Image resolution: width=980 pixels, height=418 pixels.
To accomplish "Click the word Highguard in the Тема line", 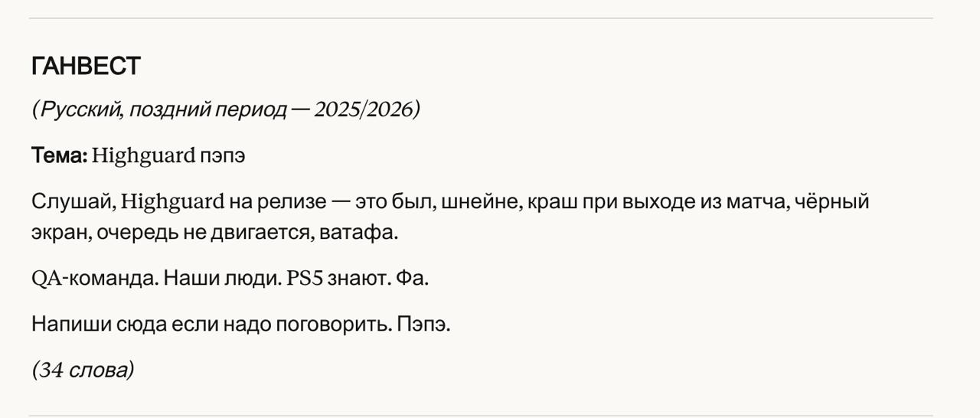I will click(x=143, y=155).
